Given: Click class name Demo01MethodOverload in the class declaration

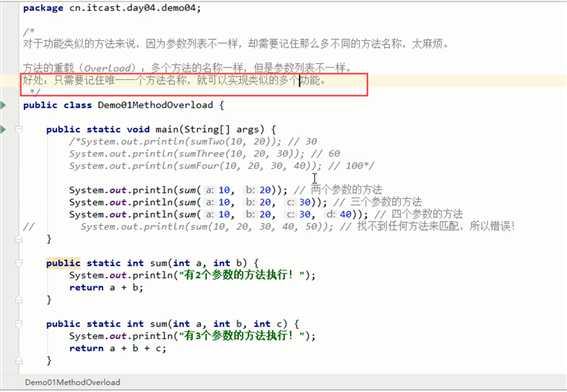Looking at the screenshot, I should click(155, 105).
